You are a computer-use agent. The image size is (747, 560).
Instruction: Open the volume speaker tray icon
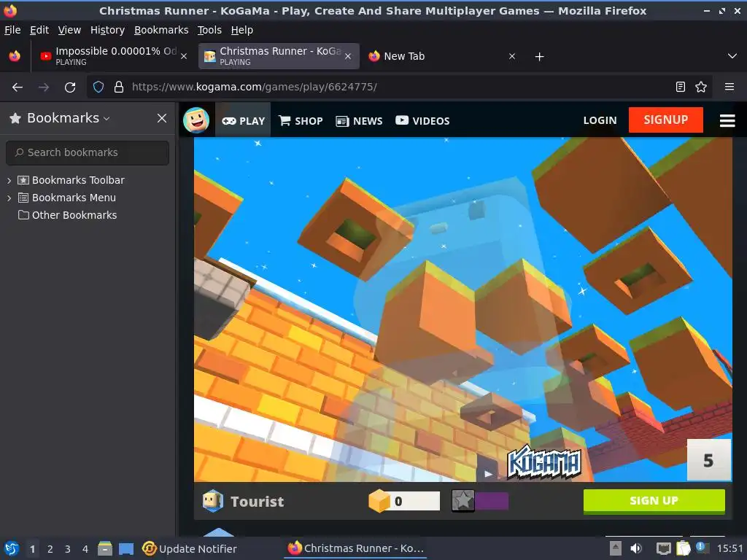(636, 548)
